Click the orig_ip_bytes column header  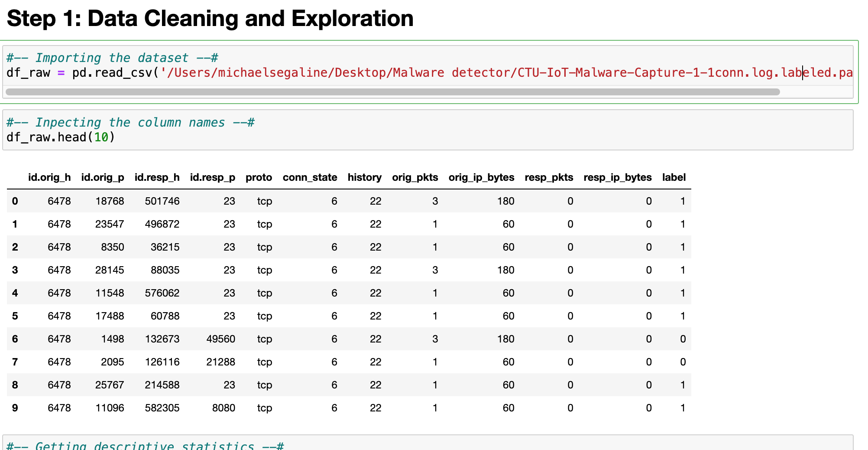click(481, 177)
